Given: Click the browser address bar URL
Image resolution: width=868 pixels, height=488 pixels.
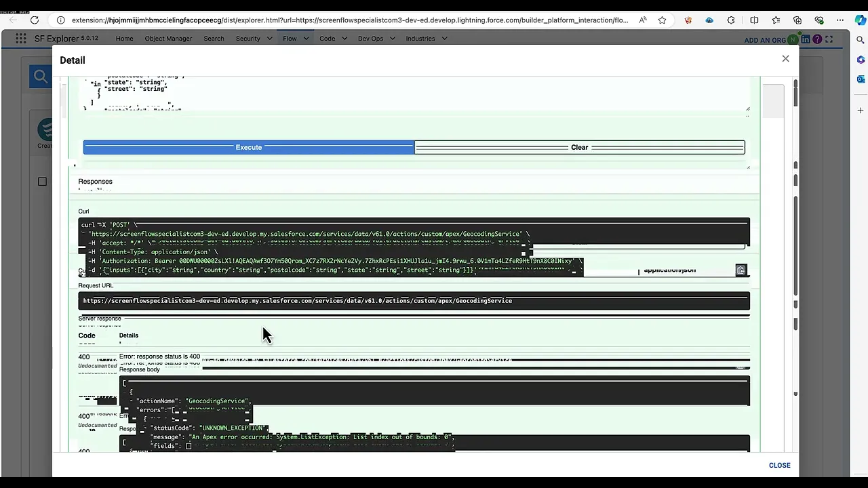Looking at the screenshot, I should (x=350, y=20).
